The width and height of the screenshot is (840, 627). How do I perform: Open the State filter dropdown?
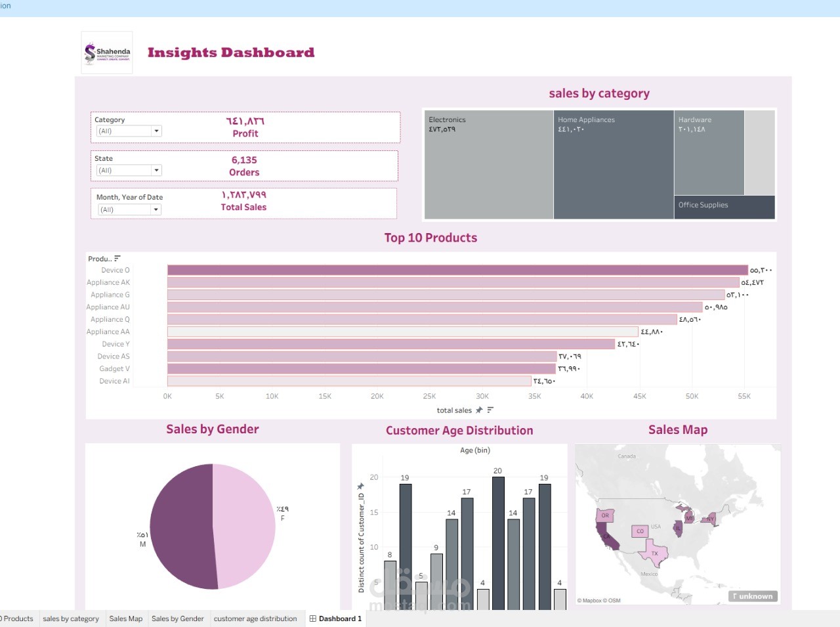(156, 170)
